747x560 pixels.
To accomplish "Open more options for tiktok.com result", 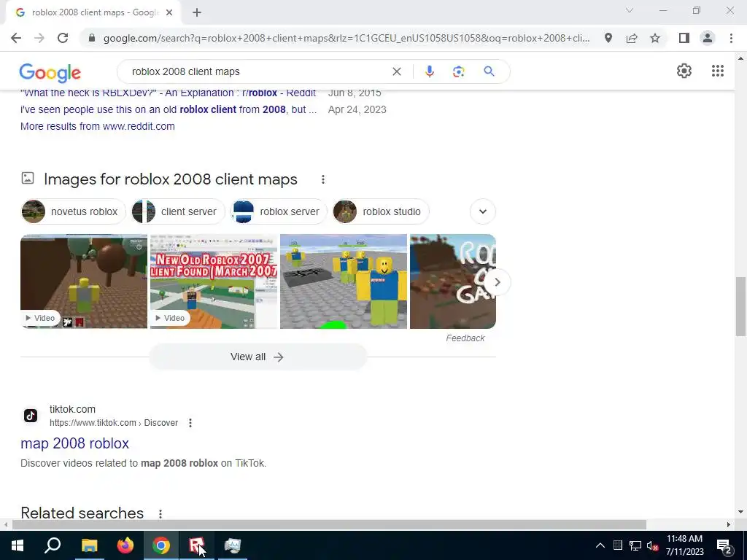I will pos(190,423).
